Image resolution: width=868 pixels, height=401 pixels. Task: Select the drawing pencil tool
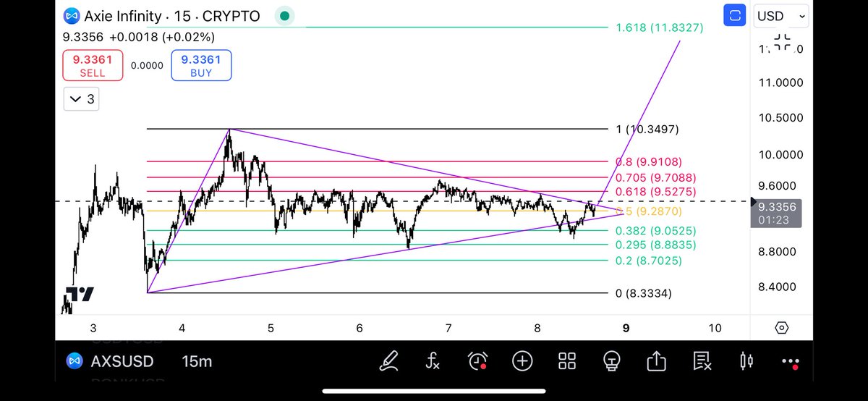coord(391,360)
